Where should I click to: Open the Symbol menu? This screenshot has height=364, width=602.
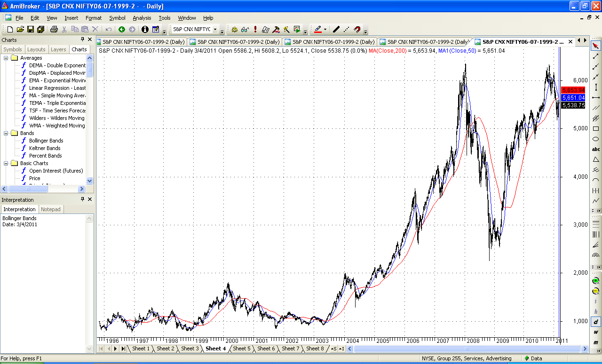(x=117, y=18)
